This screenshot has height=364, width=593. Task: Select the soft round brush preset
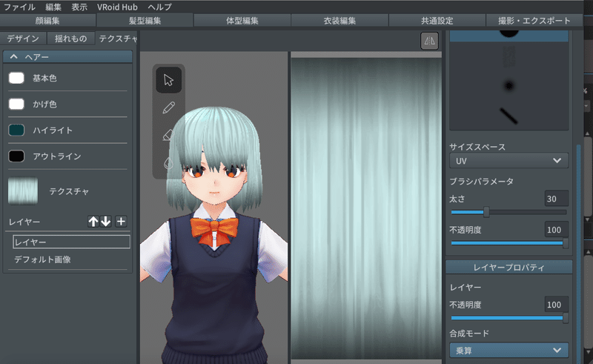pos(509,86)
